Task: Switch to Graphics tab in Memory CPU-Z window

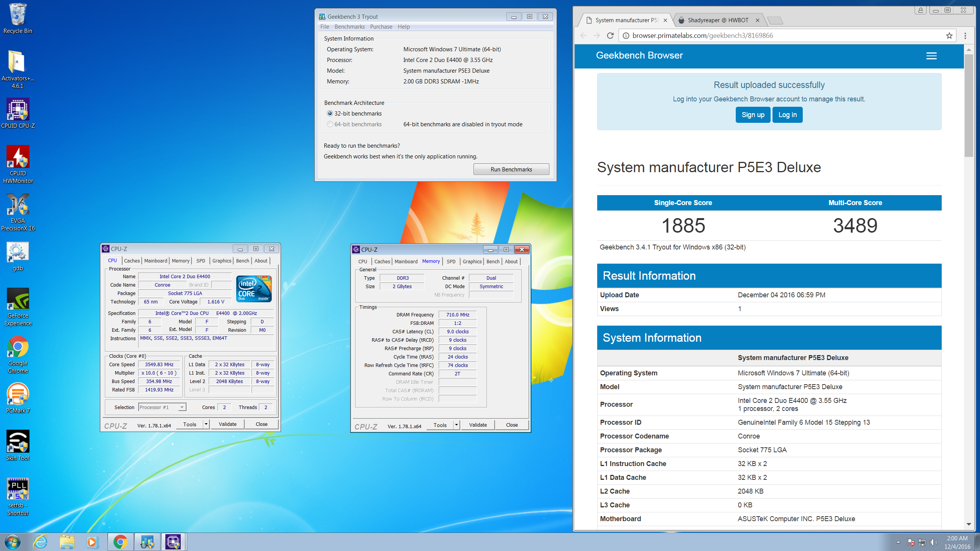Action: (472, 261)
